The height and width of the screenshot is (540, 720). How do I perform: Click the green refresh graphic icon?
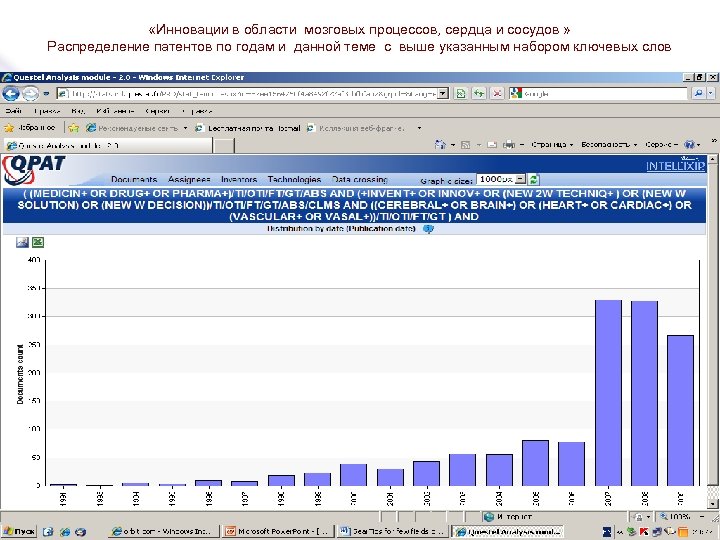533,180
